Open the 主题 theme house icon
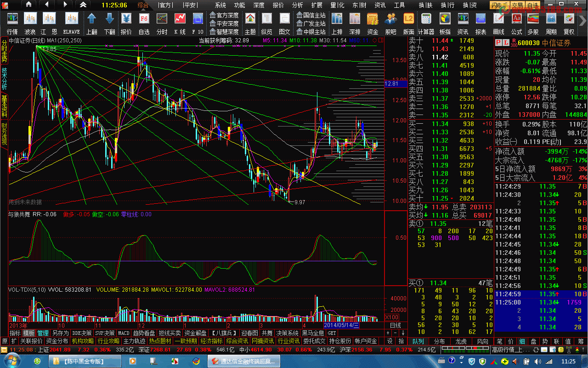The image size is (588, 368). [250, 19]
